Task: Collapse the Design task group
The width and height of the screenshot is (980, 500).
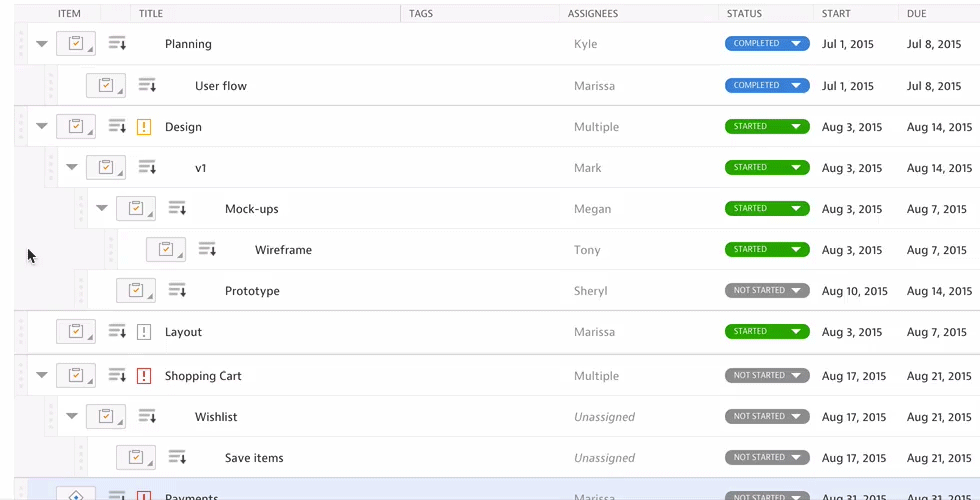Action: (x=42, y=126)
